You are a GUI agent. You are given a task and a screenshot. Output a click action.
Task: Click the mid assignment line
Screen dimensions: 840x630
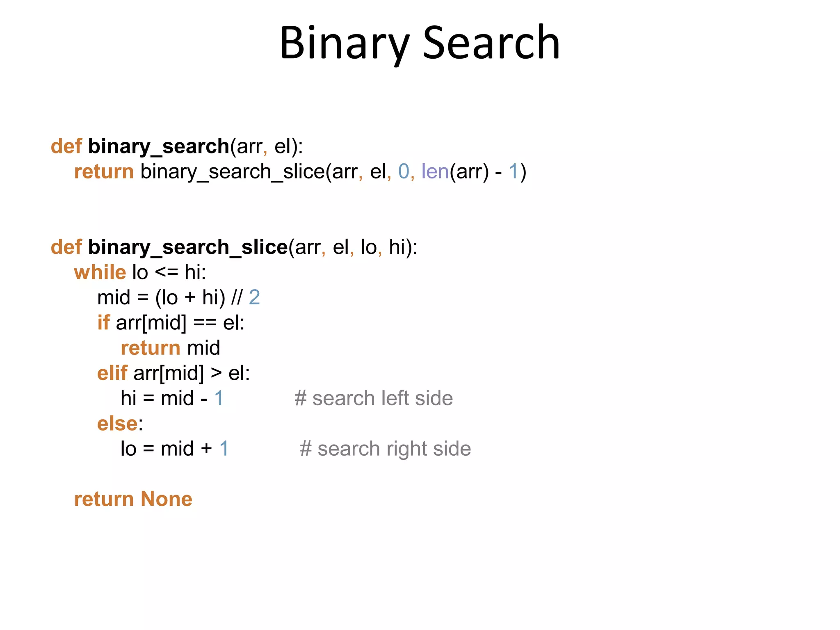[x=178, y=298]
